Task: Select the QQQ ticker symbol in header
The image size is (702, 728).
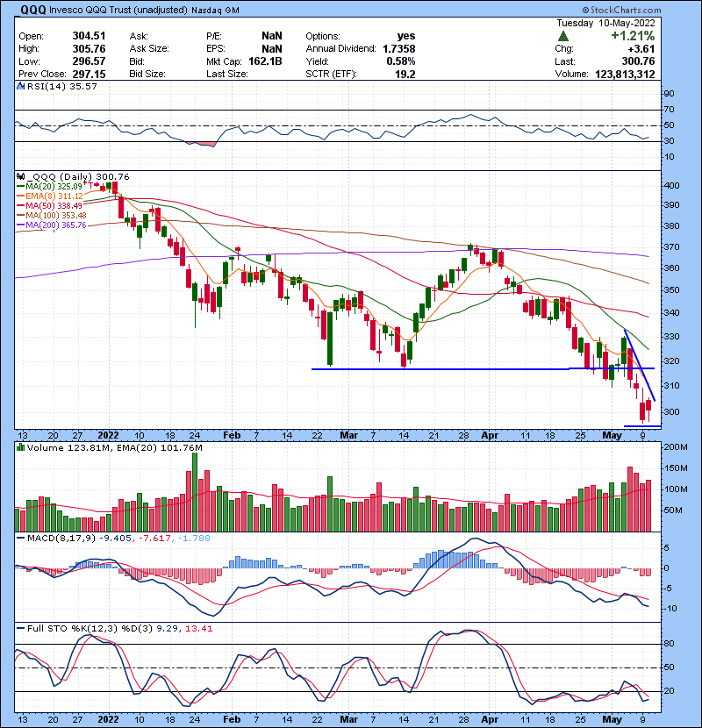Action: pos(33,10)
